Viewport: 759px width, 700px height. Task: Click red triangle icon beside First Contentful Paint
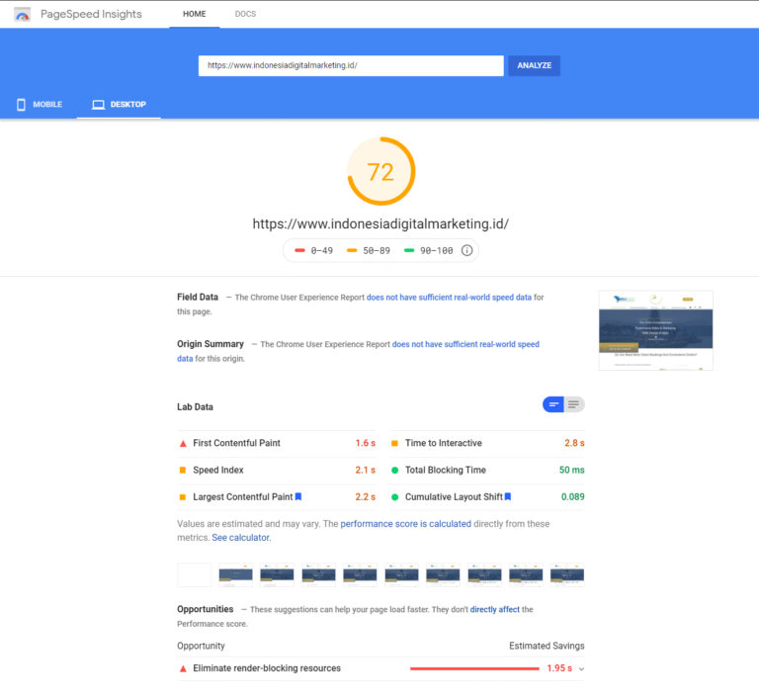point(183,443)
